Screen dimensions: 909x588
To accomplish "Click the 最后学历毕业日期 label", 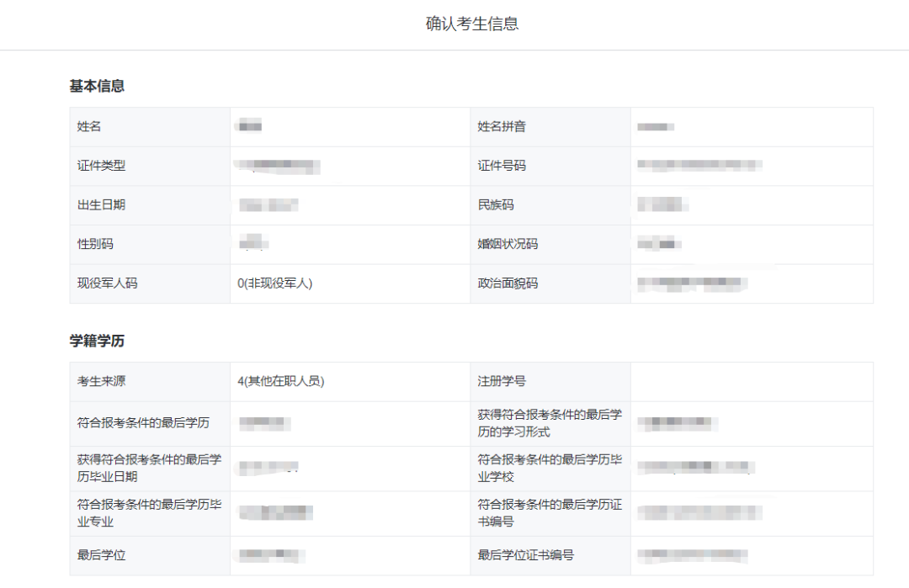I will pos(149,468).
